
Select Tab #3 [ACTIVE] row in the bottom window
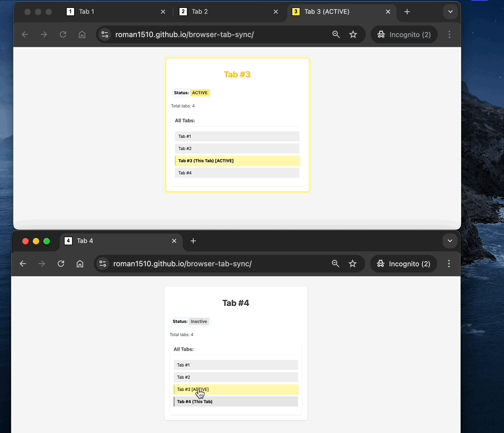click(236, 389)
